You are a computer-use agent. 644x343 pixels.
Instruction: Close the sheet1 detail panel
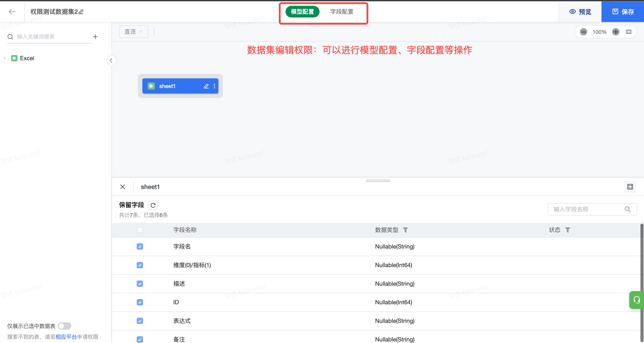[x=122, y=187]
